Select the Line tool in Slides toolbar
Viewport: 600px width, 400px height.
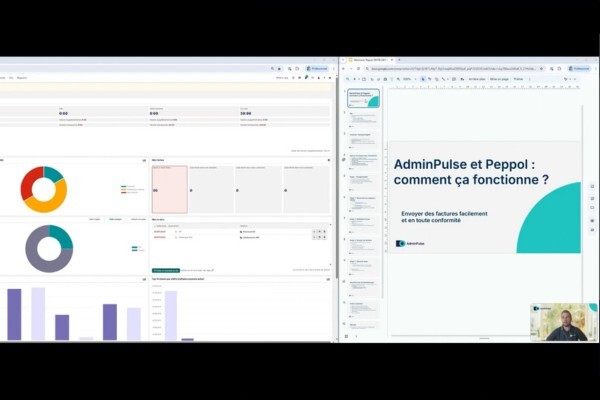(x=443, y=79)
